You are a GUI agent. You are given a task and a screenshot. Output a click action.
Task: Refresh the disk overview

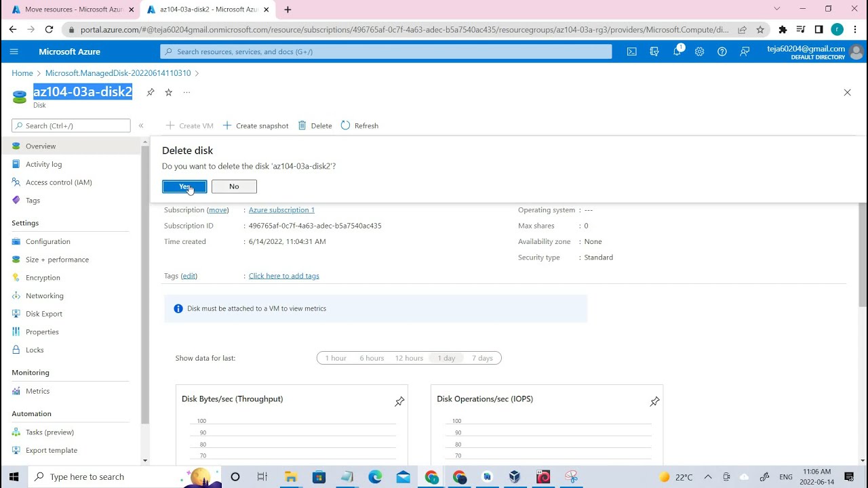coord(359,125)
